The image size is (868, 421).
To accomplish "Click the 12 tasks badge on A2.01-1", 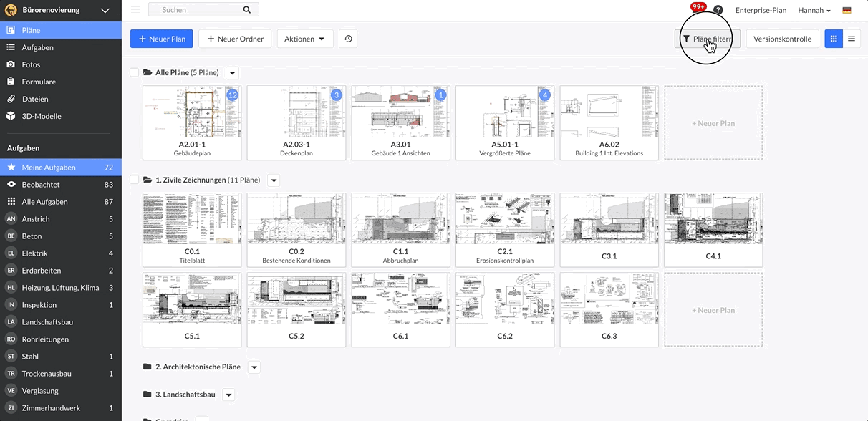I will coord(232,95).
